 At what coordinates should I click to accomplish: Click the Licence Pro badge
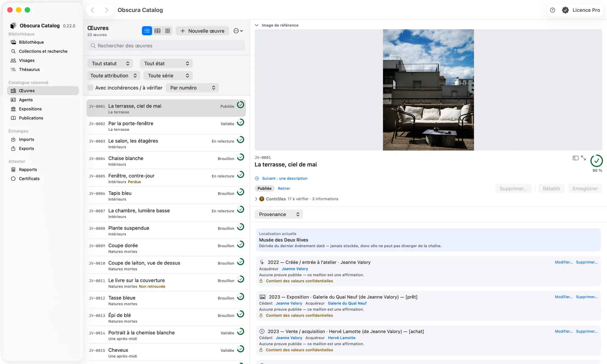581,10
